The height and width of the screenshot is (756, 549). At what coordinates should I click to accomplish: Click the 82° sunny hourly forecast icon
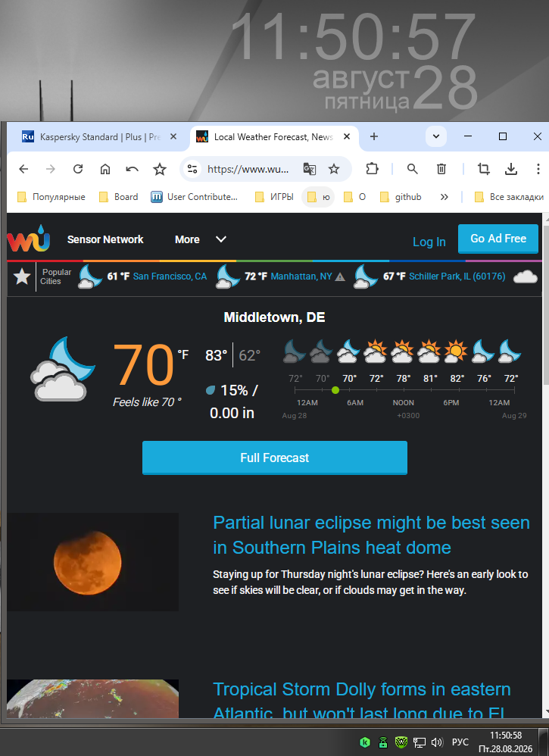pos(456,351)
